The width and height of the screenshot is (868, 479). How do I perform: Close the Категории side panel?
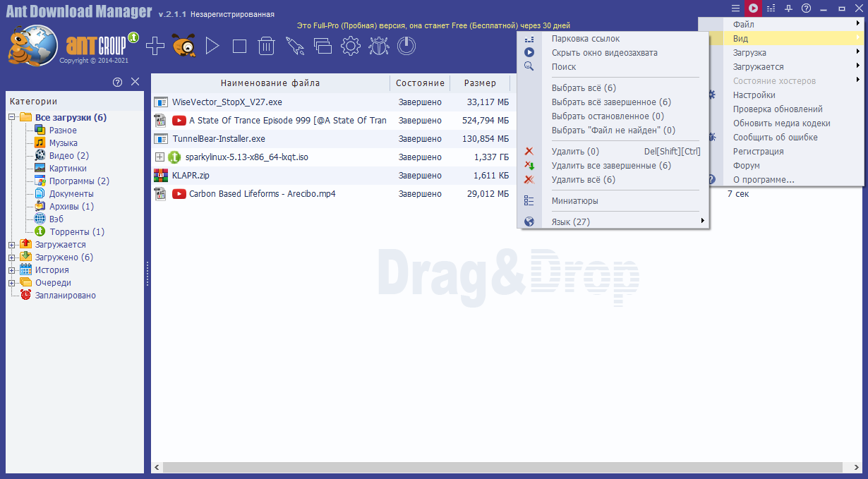tap(135, 82)
